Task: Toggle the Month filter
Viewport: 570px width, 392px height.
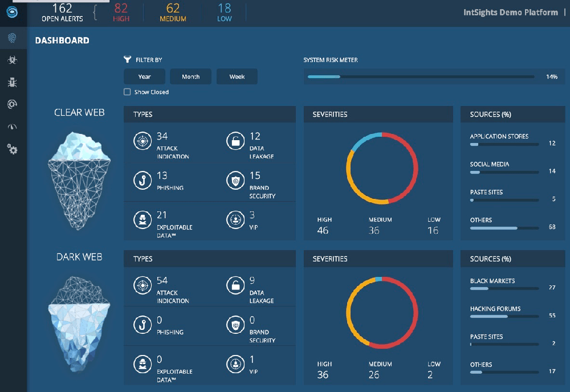Action: click(x=190, y=76)
